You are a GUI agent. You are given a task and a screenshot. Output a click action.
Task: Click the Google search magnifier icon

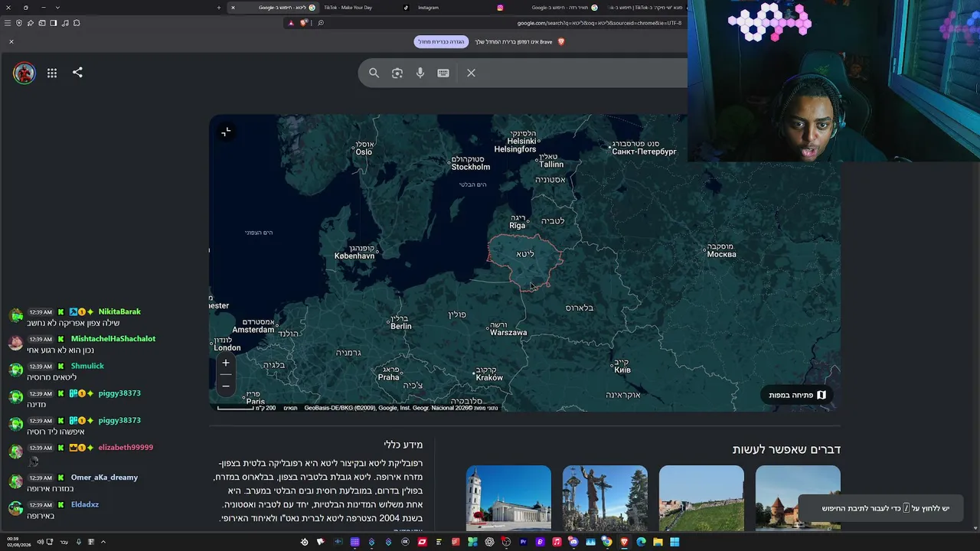click(x=374, y=73)
